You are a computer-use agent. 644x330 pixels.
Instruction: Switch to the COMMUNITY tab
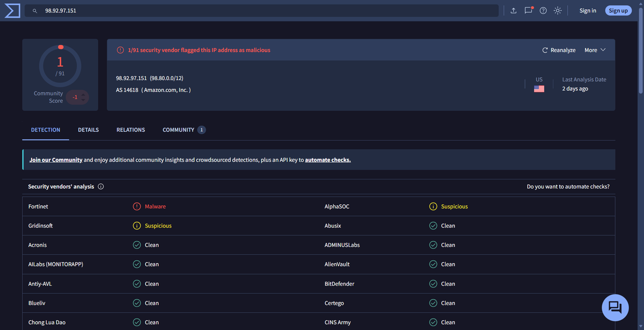click(x=184, y=130)
